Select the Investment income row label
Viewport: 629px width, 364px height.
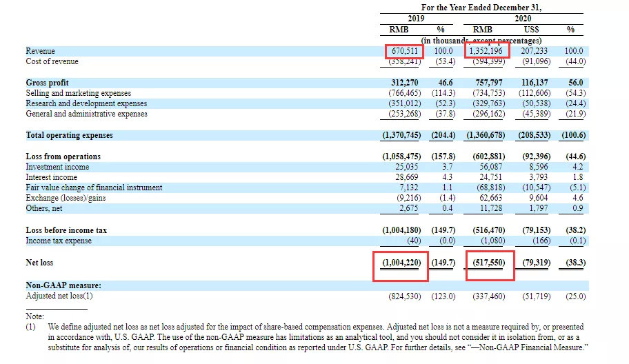tap(57, 167)
